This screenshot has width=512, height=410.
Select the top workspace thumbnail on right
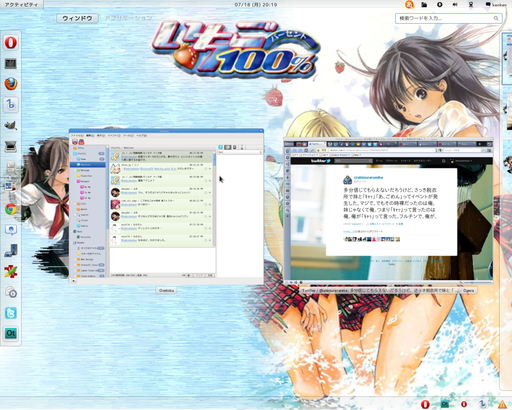click(507, 58)
